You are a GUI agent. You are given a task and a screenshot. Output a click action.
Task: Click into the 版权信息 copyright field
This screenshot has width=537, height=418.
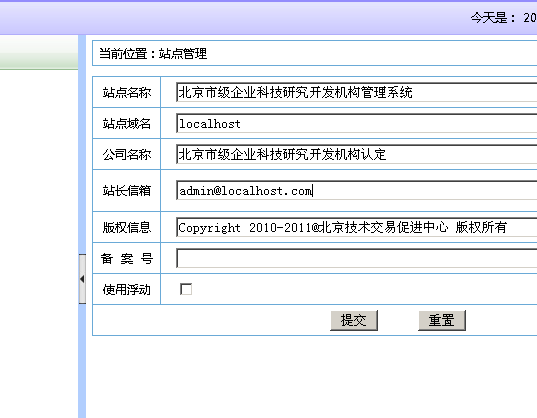pos(357,227)
